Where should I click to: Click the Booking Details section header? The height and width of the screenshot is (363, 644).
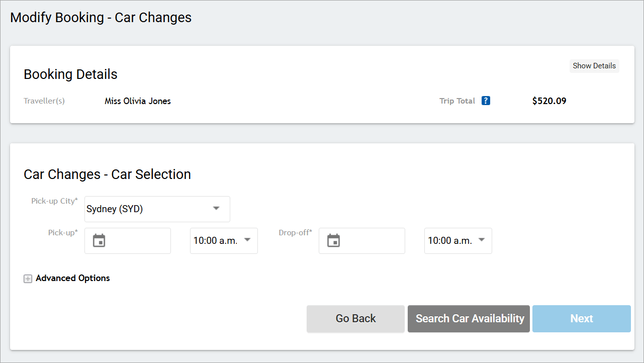(x=70, y=74)
